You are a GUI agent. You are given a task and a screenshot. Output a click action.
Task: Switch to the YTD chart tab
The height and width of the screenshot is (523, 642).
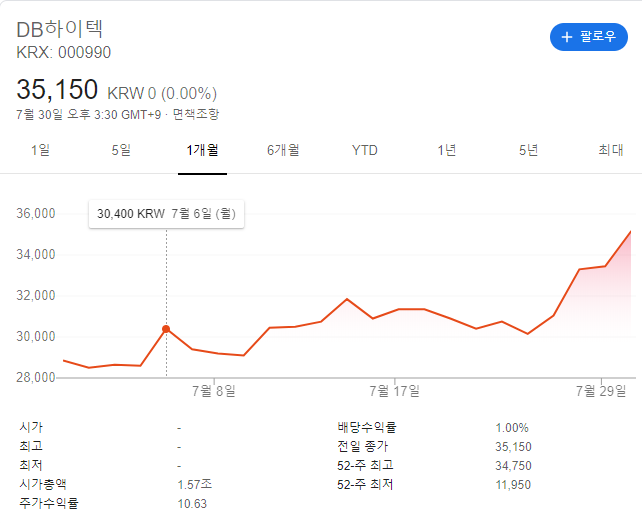click(x=364, y=150)
